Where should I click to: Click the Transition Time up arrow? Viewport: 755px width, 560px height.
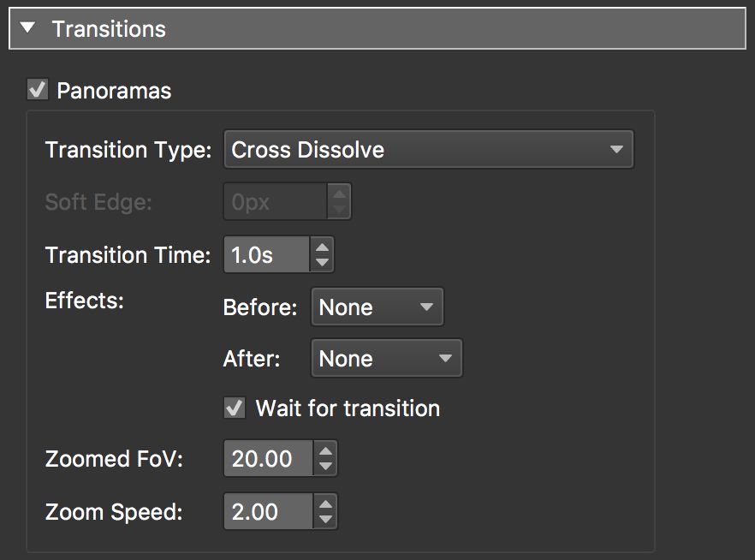323,247
